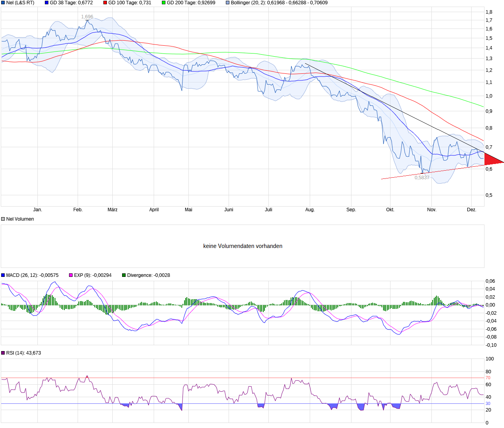The image size is (504, 428).
Task: Click the MACD blue legend square
Action: pyautogui.click(x=3, y=275)
